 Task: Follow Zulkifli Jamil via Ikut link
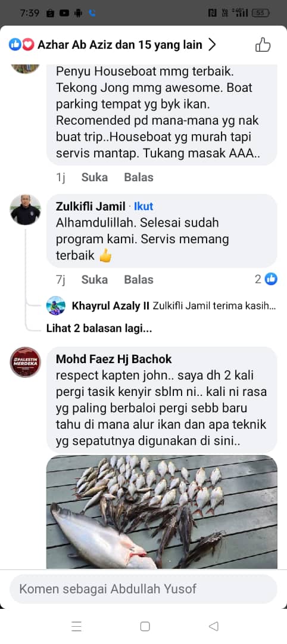[x=143, y=206]
